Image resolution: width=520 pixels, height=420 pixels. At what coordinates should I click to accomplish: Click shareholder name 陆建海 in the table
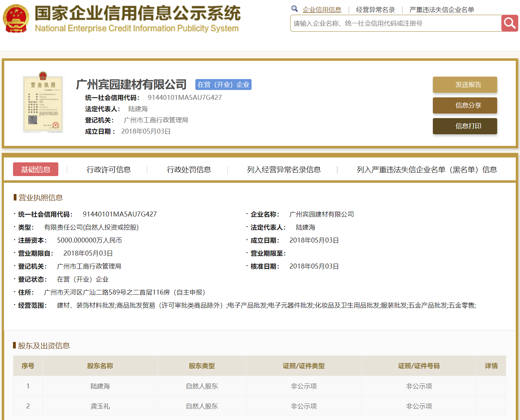(100, 386)
